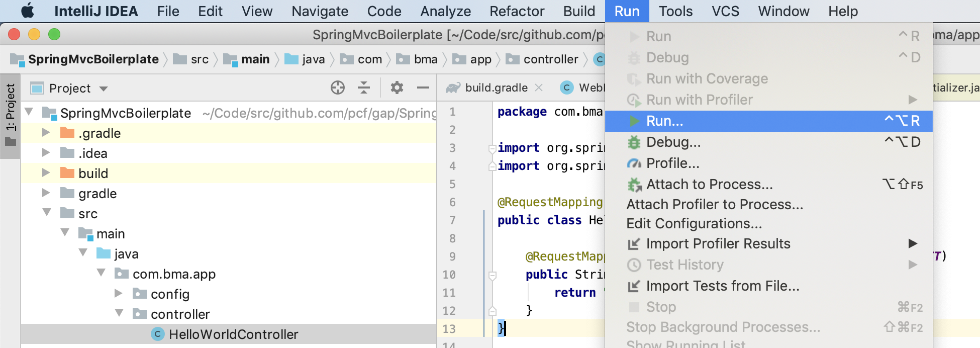Click line 10 fold marker in gutter
This screenshot has width=980, height=348.
coord(493,276)
